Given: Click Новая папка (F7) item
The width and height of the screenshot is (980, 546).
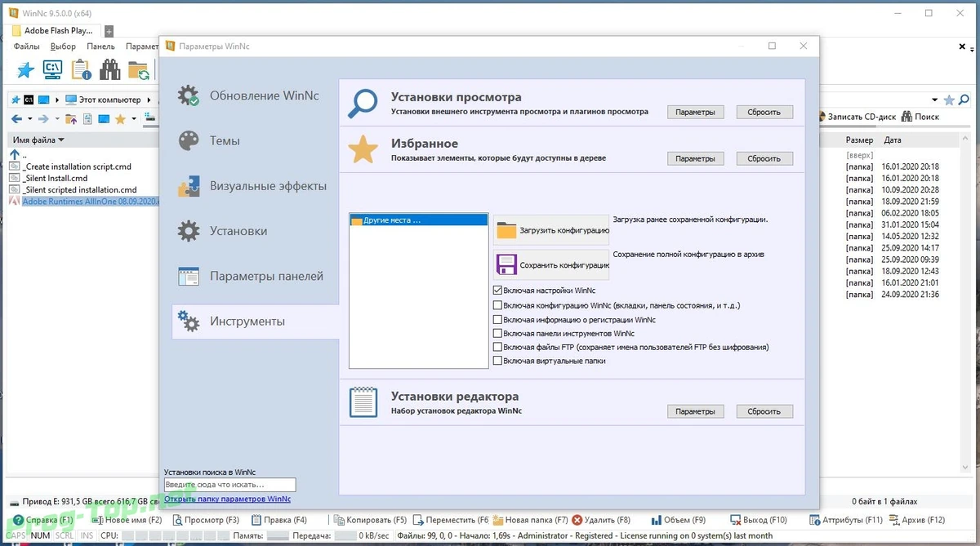Looking at the screenshot, I should (530, 520).
